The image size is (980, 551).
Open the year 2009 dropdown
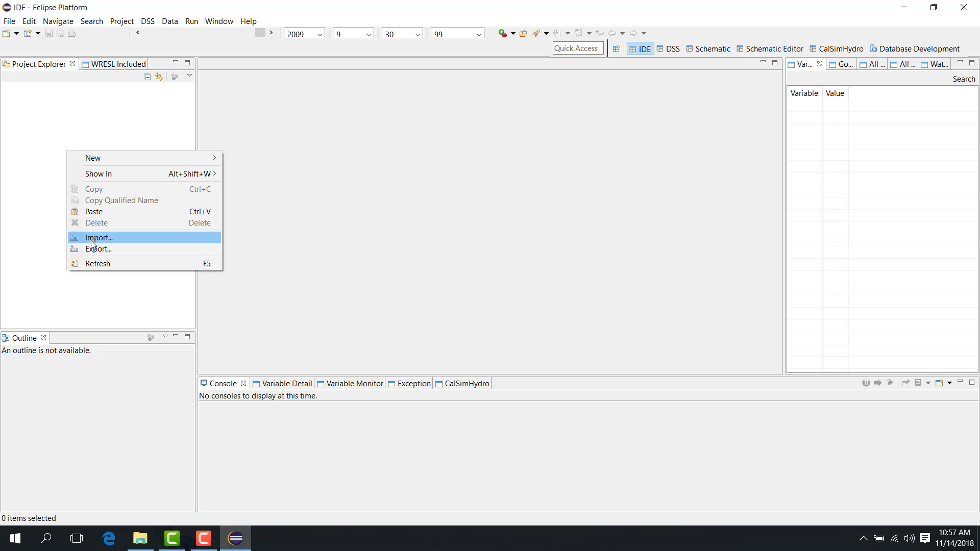coord(320,34)
